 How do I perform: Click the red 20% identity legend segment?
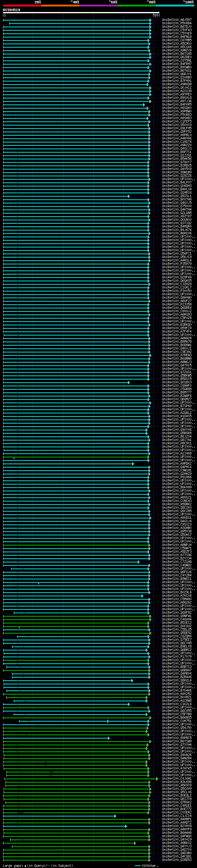[x=22, y=6]
